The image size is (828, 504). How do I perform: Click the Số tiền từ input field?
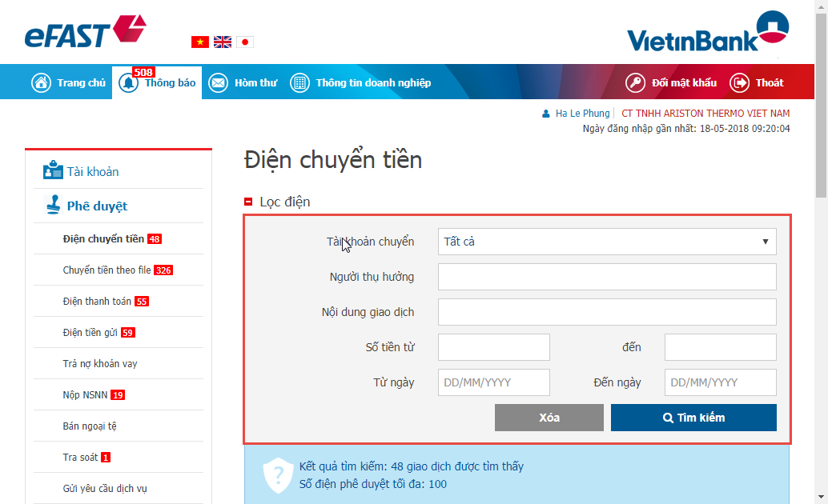click(494, 347)
